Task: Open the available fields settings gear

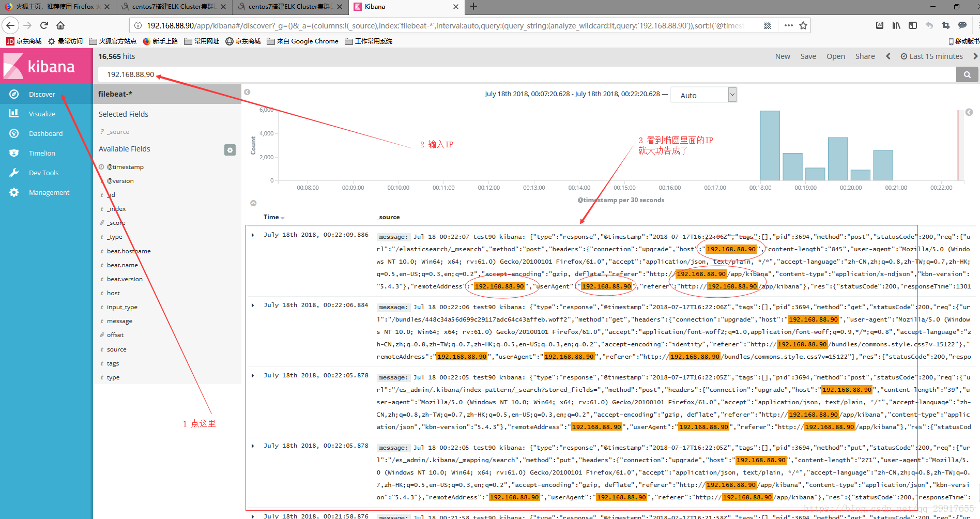Action: pyautogui.click(x=230, y=150)
